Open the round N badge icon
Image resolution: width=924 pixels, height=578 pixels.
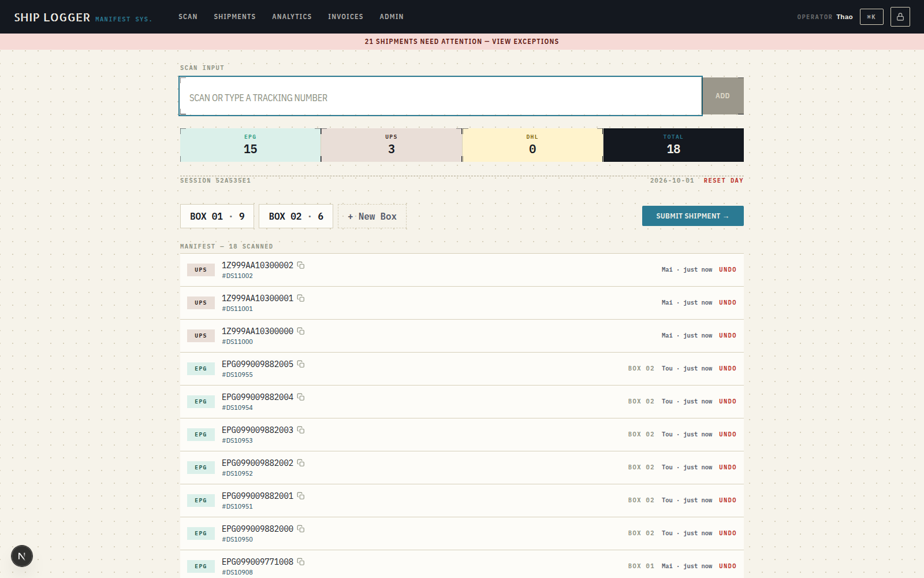pyautogui.click(x=22, y=556)
